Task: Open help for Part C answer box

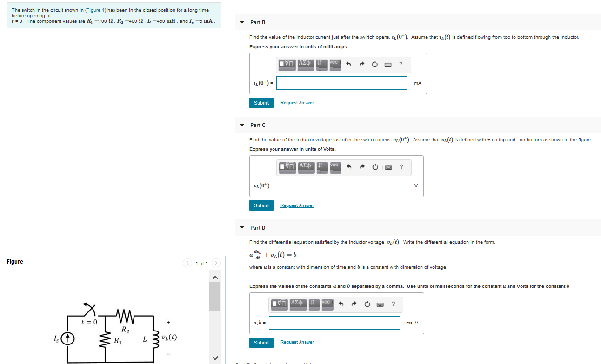Action: pos(401,167)
